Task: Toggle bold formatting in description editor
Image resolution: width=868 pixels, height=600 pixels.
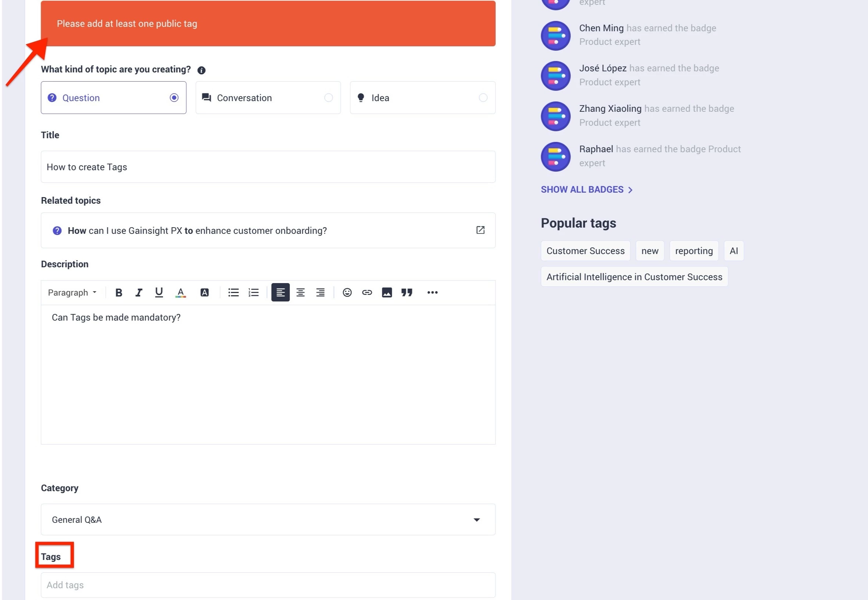Action: click(x=118, y=293)
